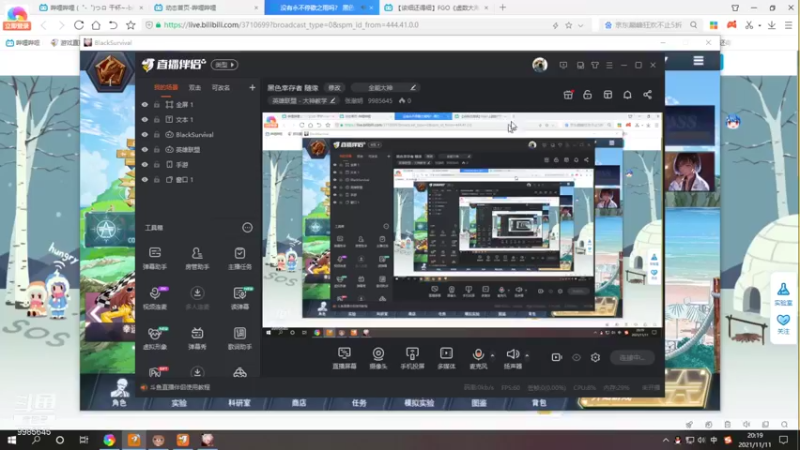The height and width of the screenshot is (450, 800).
Task: Toggle lock on the 全屏 1 source
Action: (x=157, y=105)
